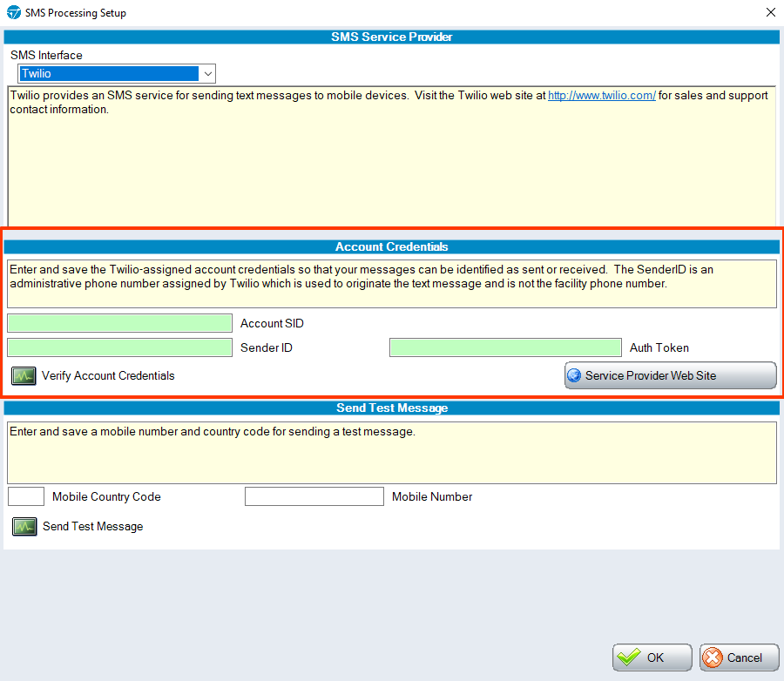
Task: Click the Mobile Country Code label
Action: 106,497
